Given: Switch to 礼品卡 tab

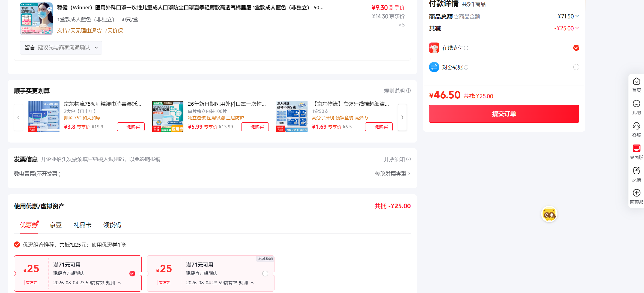Looking at the screenshot, I should tap(82, 225).
